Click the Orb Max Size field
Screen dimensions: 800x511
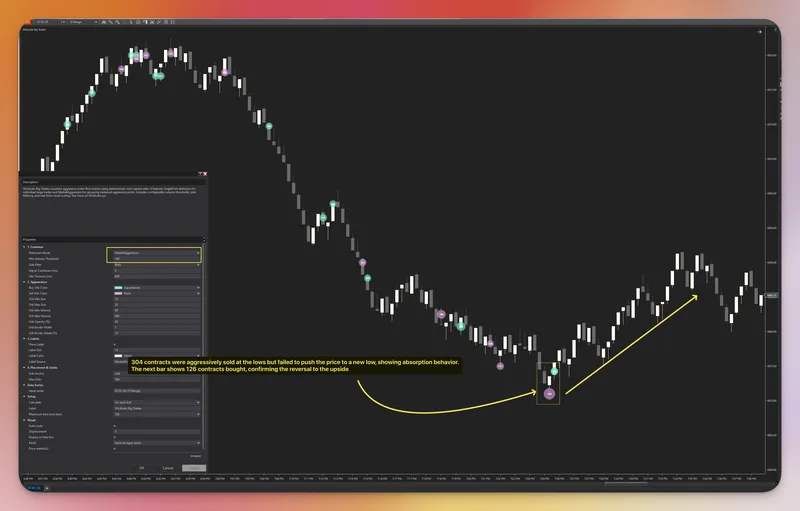[x=157, y=304]
